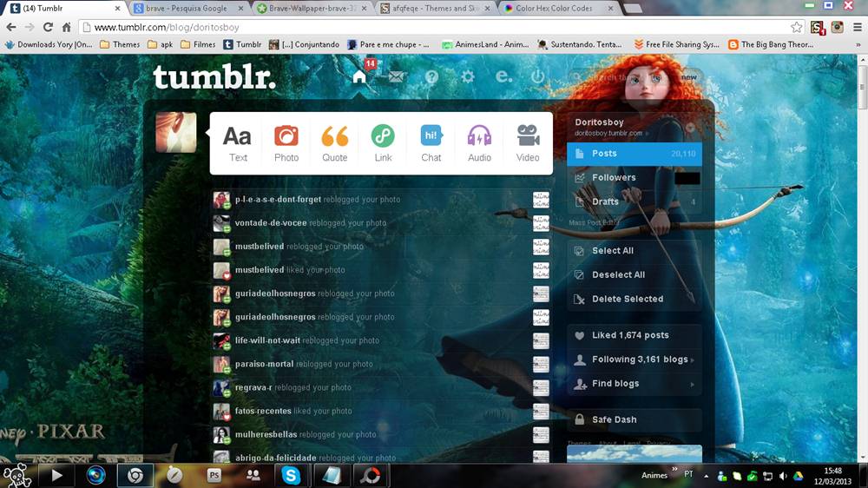
Task: Click the log out power icon
Action: click(537, 76)
